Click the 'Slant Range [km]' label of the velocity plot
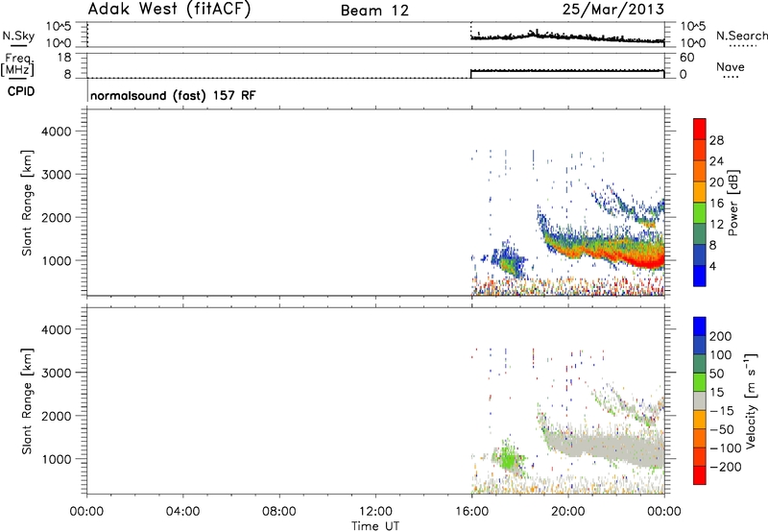Screen dimensions: 768x532 coord(27,401)
